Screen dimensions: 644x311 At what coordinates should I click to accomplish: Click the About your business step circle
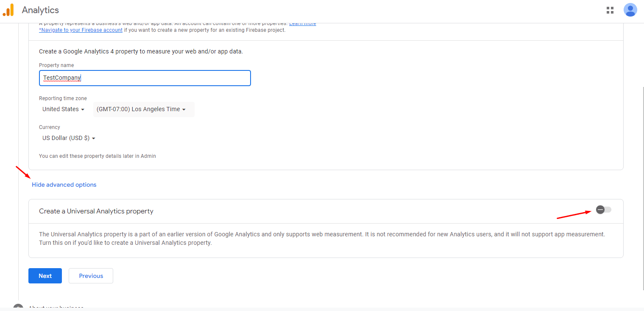(17, 307)
